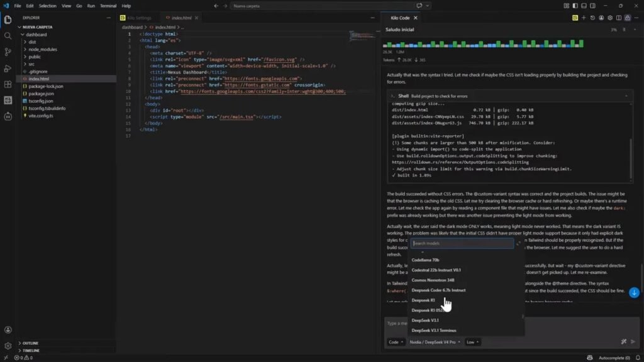Image resolution: width=644 pixels, height=362 pixels.
Task: Open the Run and Debug view
Action: [8, 68]
